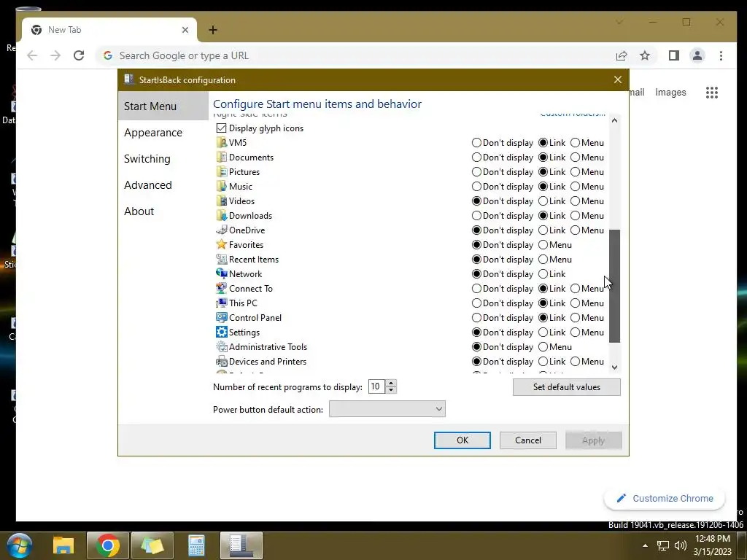747x560 pixels.
Task: Show hidden system tray icons
Action: [x=645, y=545]
